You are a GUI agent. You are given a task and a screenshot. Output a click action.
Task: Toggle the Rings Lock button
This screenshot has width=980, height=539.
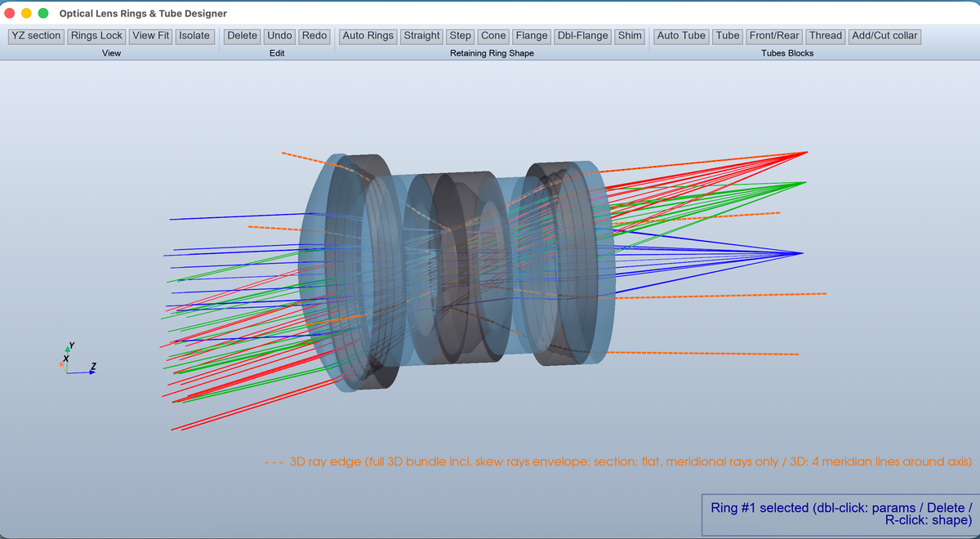(x=96, y=36)
